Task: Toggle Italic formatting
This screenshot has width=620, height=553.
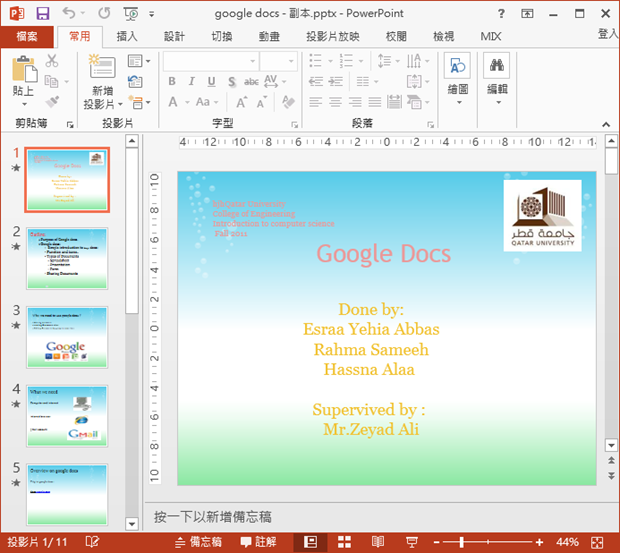Action: click(192, 81)
